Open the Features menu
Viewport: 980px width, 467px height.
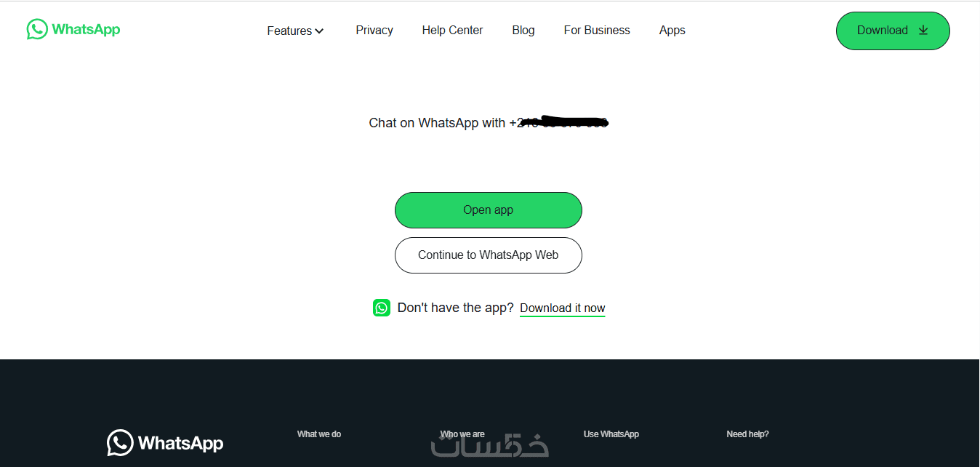click(295, 31)
